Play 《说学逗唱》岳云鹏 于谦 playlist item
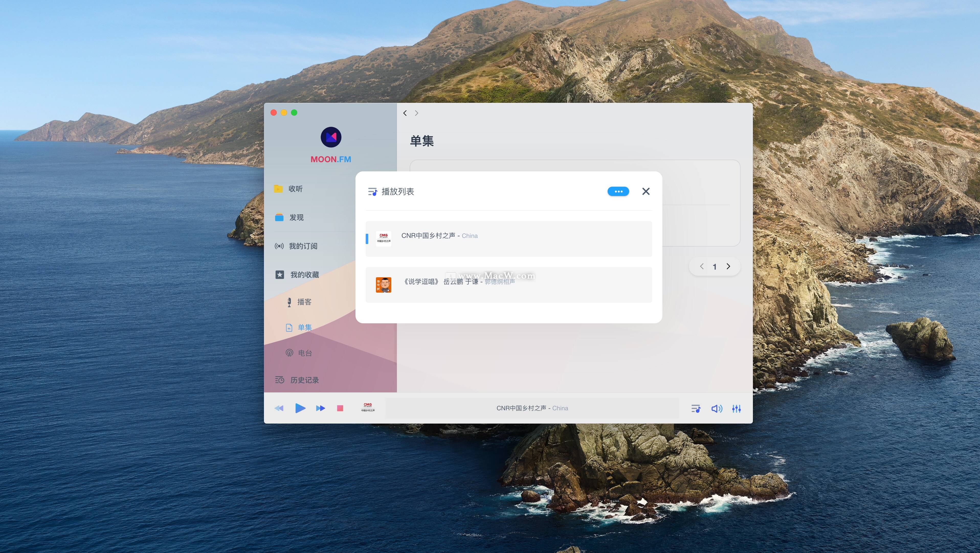The width and height of the screenshot is (980, 553). 509,285
